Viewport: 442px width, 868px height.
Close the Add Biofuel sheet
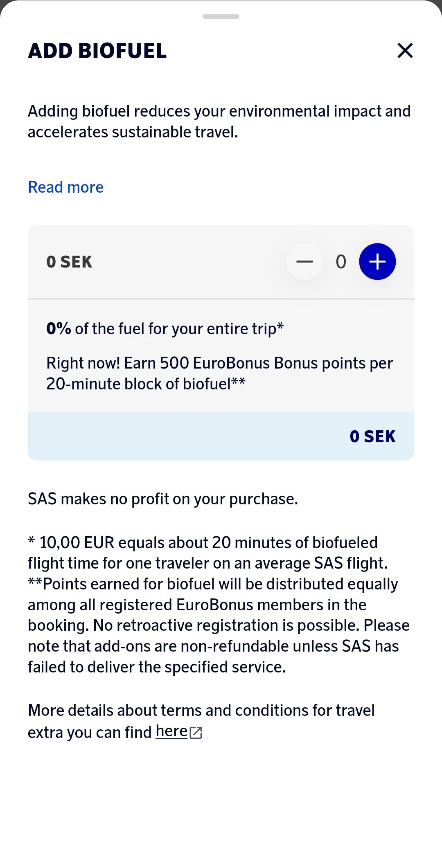pyautogui.click(x=405, y=51)
